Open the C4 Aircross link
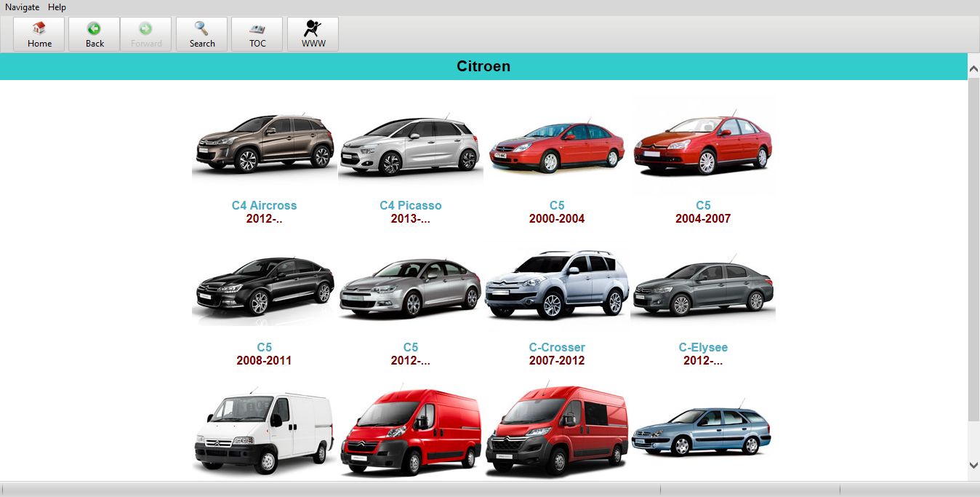This screenshot has width=980, height=497. tap(265, 205)
